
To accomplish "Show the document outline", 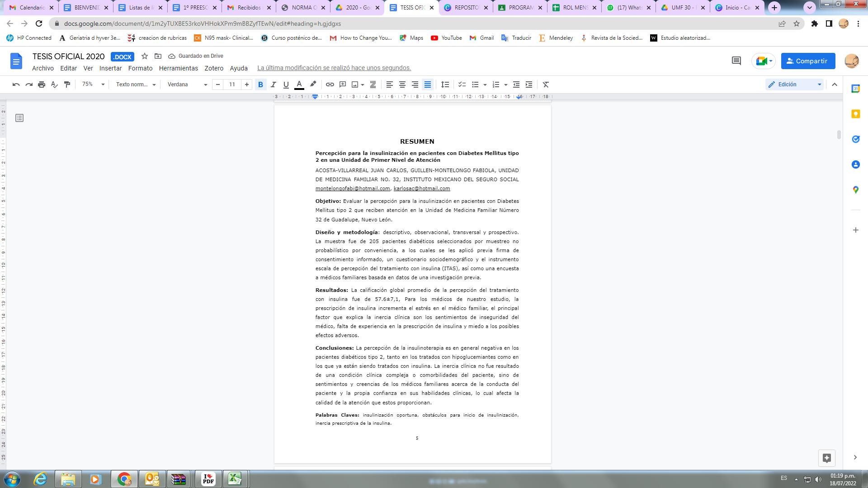I will tap(19, 118).
